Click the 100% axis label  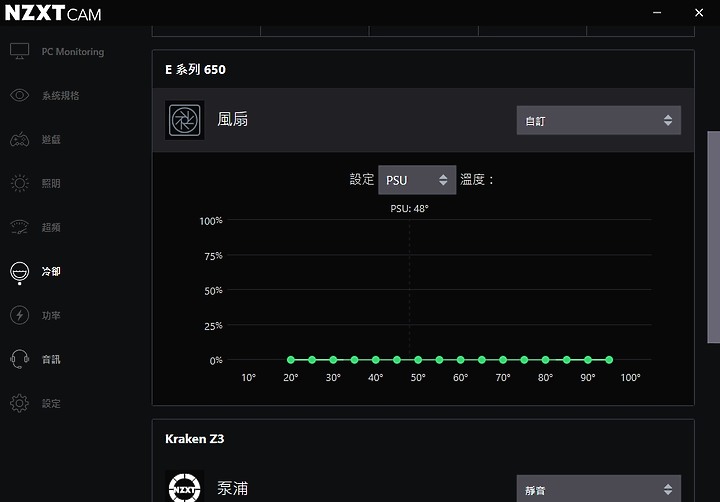tap(211, 221)
